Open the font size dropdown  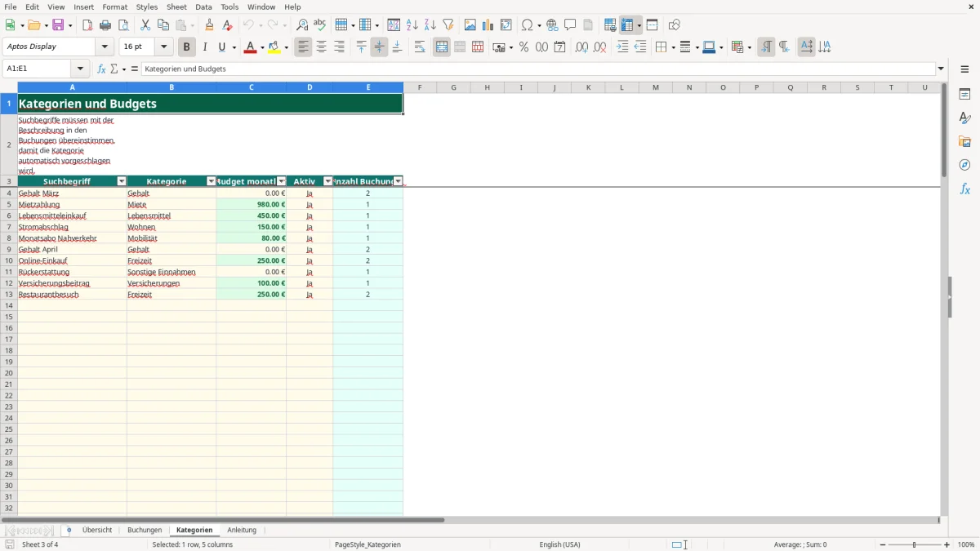click(163, 47)
